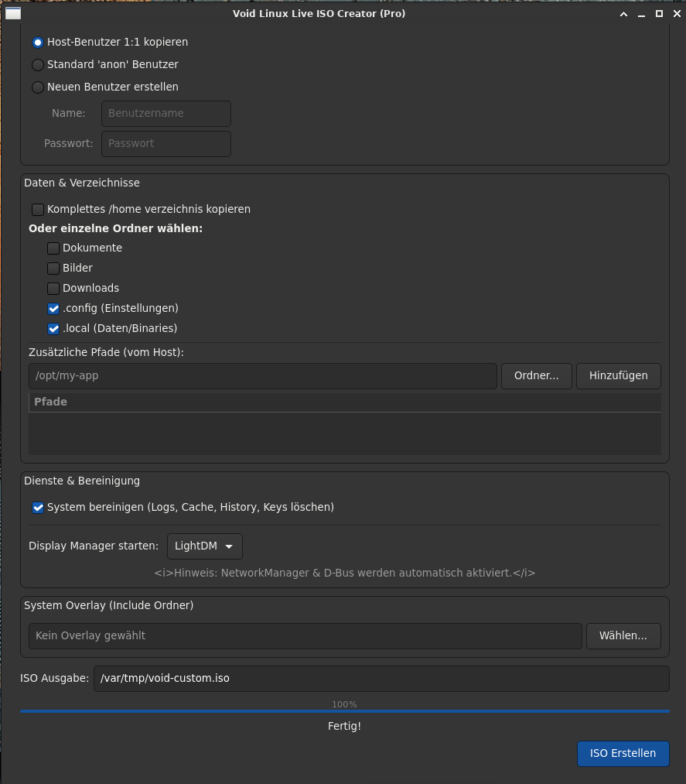Select 'Host-Benutzer 1:1 kopieren' radio option
Viewport: 686px width, 784px height.
[x=38, y=43]
